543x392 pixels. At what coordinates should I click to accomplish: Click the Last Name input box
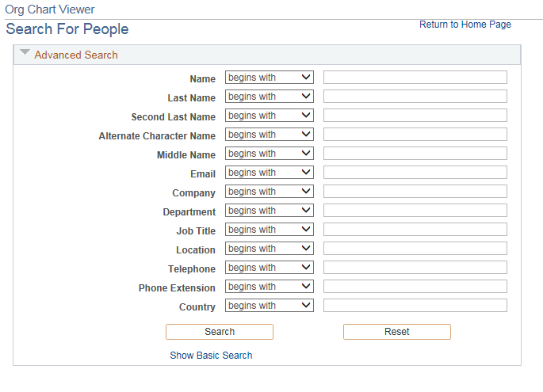pos(415,97)
